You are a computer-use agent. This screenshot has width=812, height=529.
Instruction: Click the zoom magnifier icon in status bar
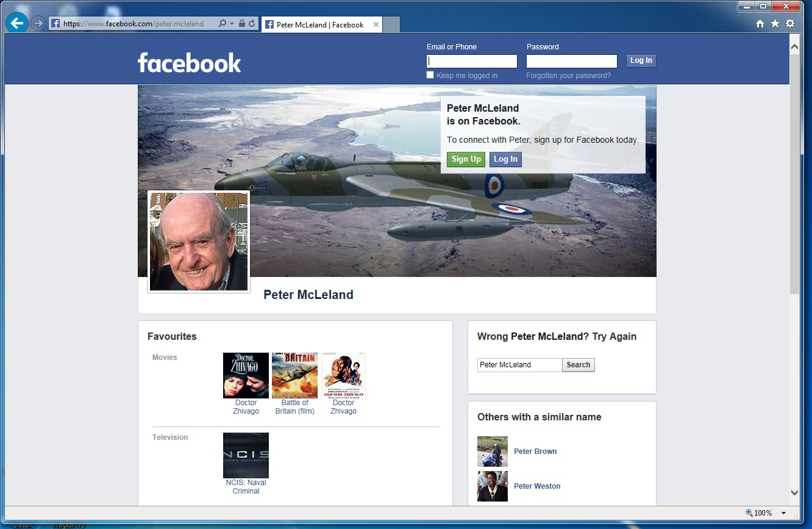pos(749,513)
